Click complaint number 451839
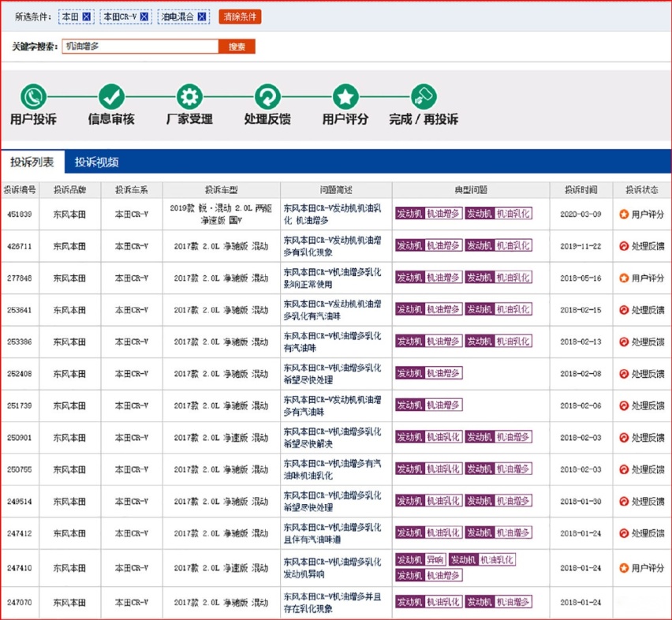Screen dimensions: 672x620 19,215
